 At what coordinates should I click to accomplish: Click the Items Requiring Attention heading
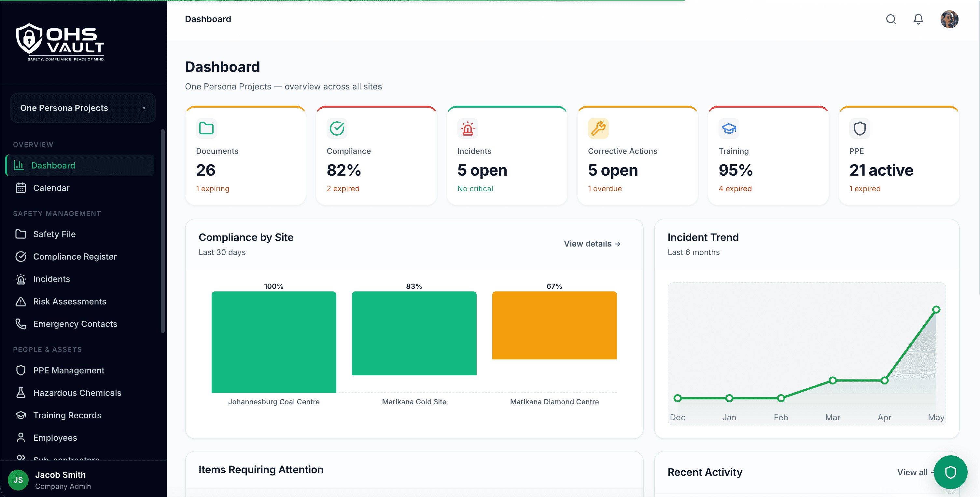261,470
